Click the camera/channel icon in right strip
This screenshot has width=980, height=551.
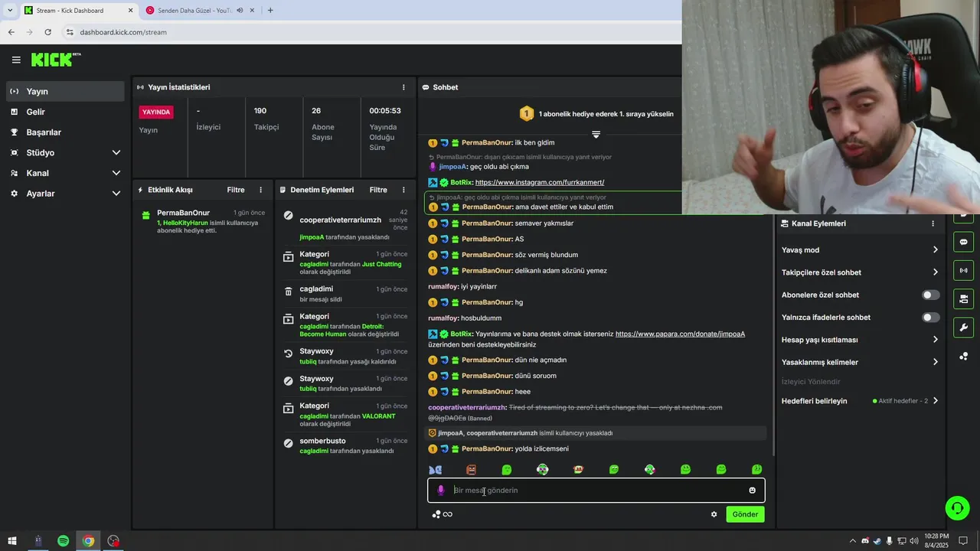(x=963, y=298)
